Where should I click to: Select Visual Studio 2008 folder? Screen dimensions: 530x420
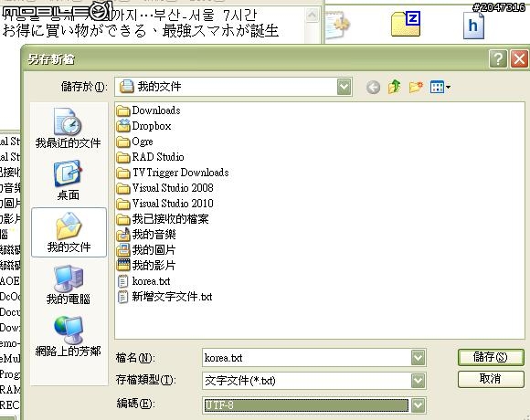click(165, 188)
